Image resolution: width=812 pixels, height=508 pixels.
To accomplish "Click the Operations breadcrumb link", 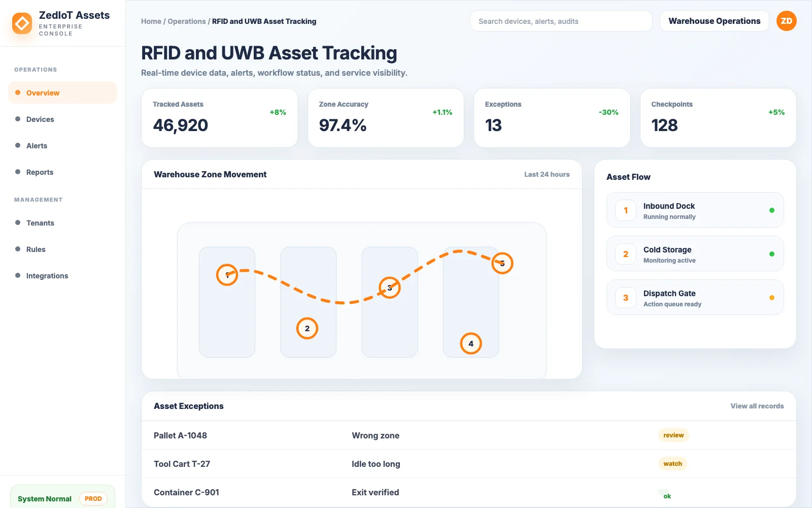I will pyautogui.click(x=187, y=21).
